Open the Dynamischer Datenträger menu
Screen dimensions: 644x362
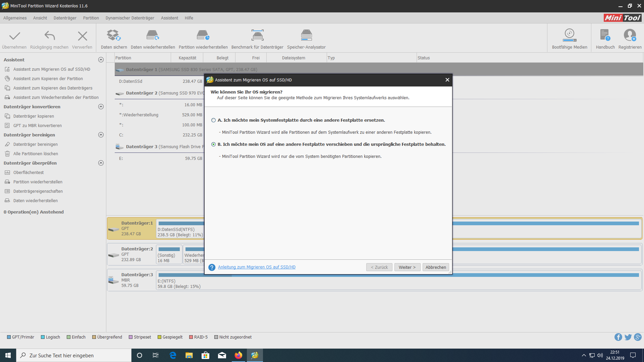point(130,18)
